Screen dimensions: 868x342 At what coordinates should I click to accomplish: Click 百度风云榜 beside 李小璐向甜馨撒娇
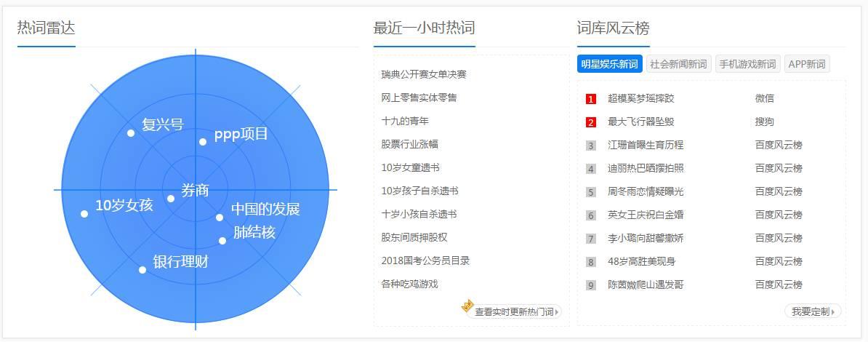pyautogui.click(x=779, y=239)
